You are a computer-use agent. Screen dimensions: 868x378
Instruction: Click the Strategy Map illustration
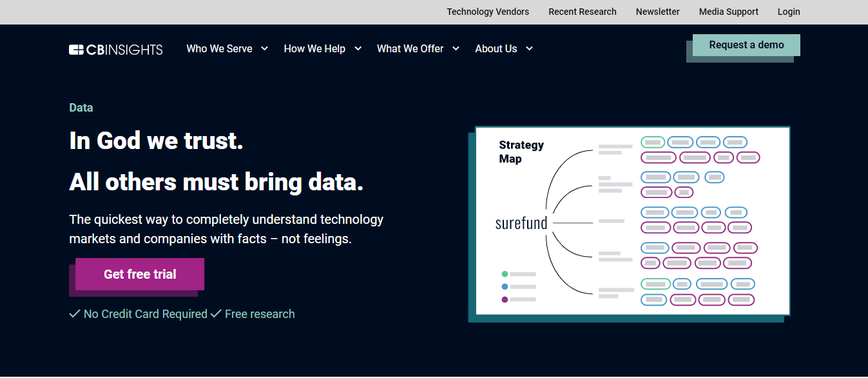click(x=632, y=221)
